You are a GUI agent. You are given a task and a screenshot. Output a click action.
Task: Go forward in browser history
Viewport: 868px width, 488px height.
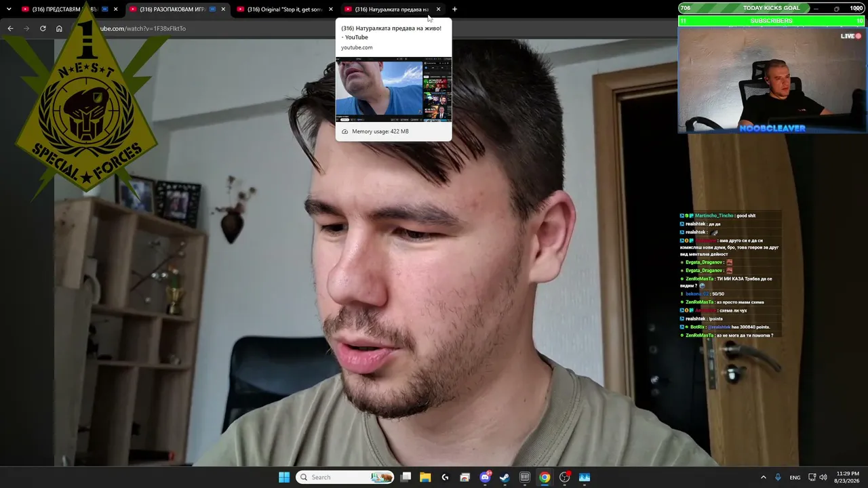[x=26, y=28]
